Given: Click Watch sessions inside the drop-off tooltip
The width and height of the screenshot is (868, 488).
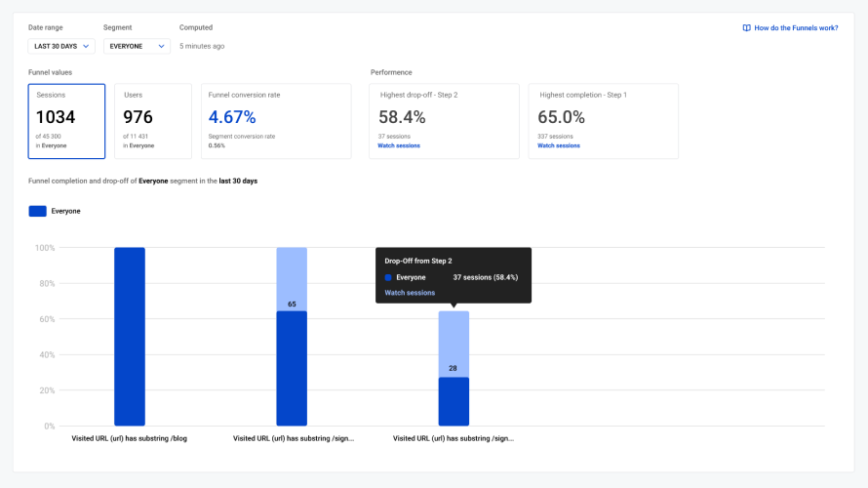Looking at the screenshot, I should [x=410, y=293].
